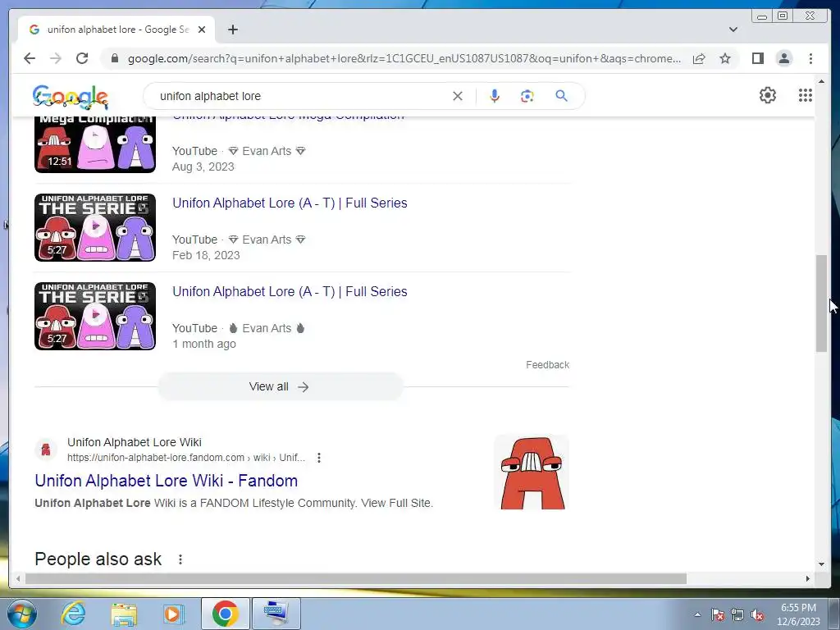Search by image with Google Lens

coord(527,96)
